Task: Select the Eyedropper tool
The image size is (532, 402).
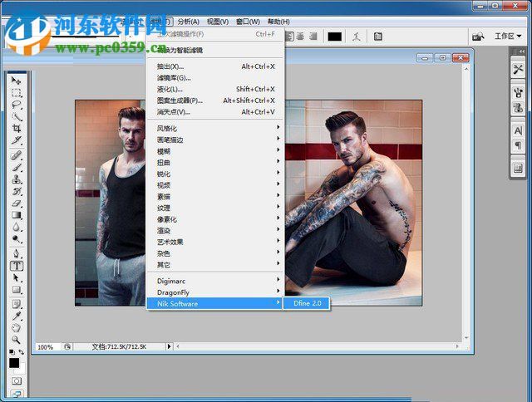Action: click(x=16, y=316)
